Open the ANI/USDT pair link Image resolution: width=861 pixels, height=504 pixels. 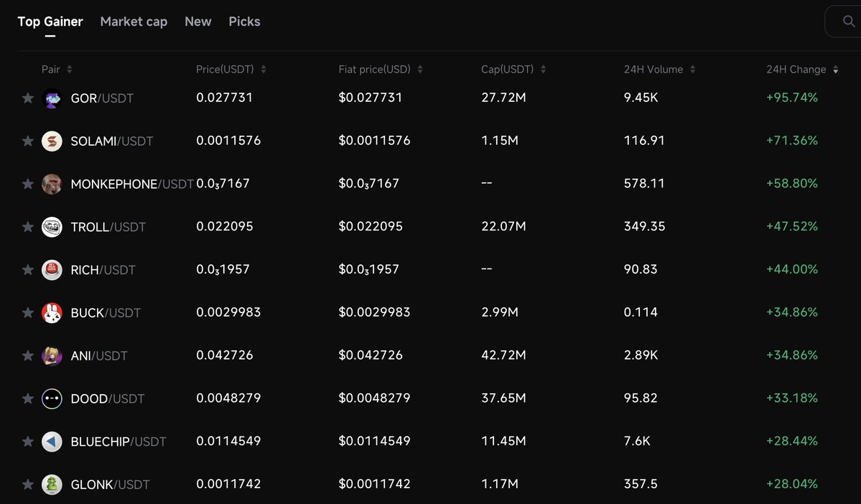coord(99,356)
